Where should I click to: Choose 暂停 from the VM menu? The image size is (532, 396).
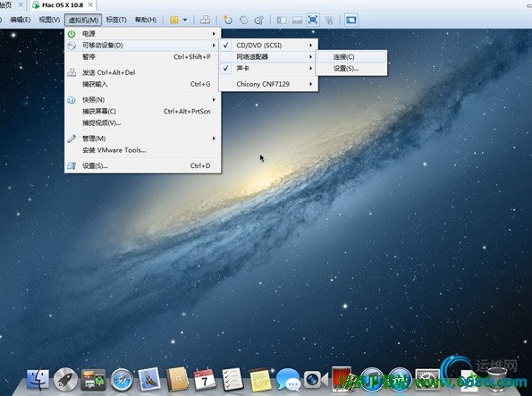click(143, 56)
